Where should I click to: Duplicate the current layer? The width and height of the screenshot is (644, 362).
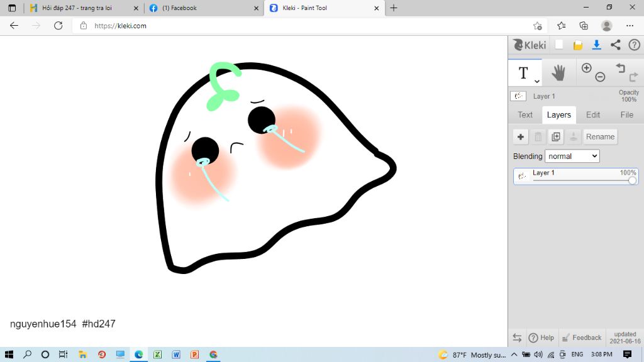[556, 136]
